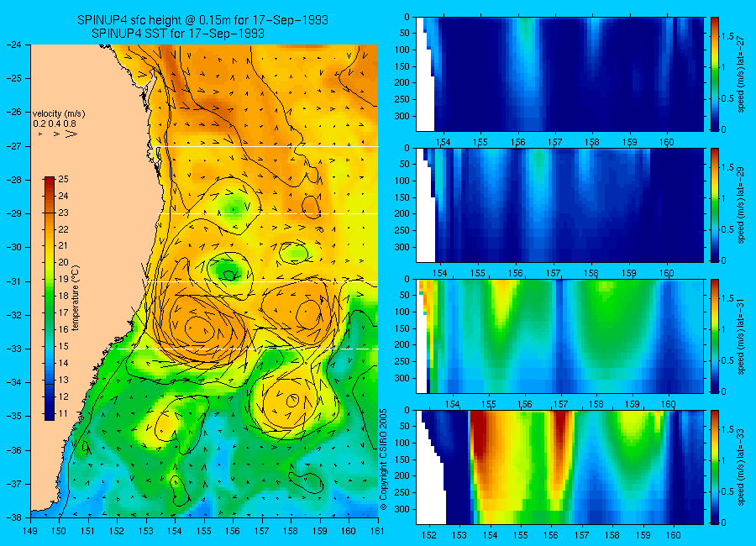Click the 'speed (m/s) lat=-33' vertical label
Image resolution: width=756 pixels, height=546 pixels.
click(x=742, y=467)
